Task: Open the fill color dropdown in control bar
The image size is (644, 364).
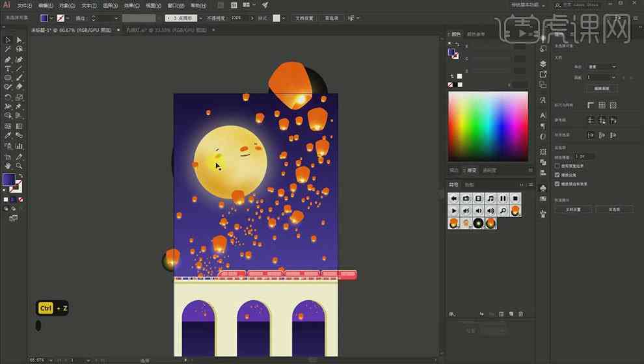Action: (51, 18)
